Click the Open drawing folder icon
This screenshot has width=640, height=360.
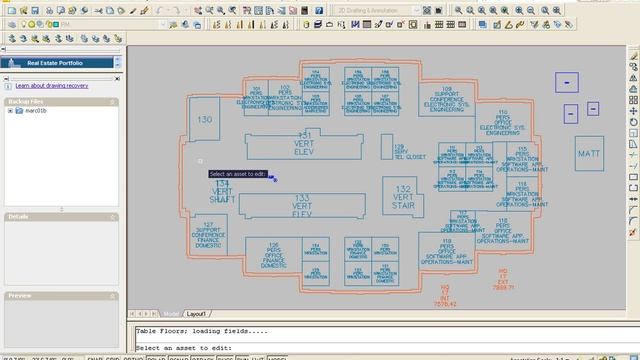point(23,10)
